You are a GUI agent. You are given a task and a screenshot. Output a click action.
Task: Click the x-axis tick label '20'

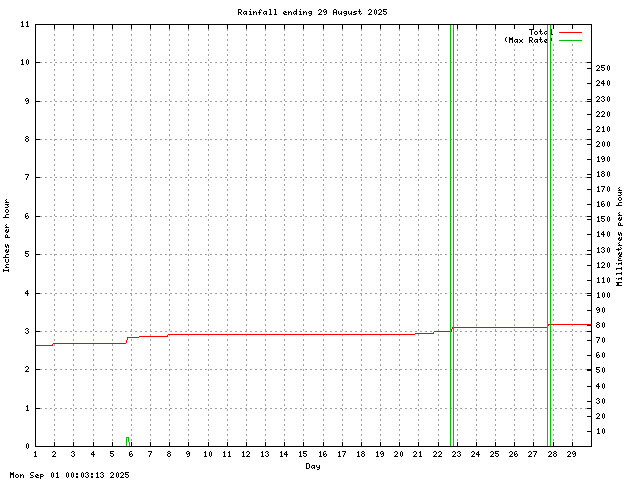(x=399, y=454)
